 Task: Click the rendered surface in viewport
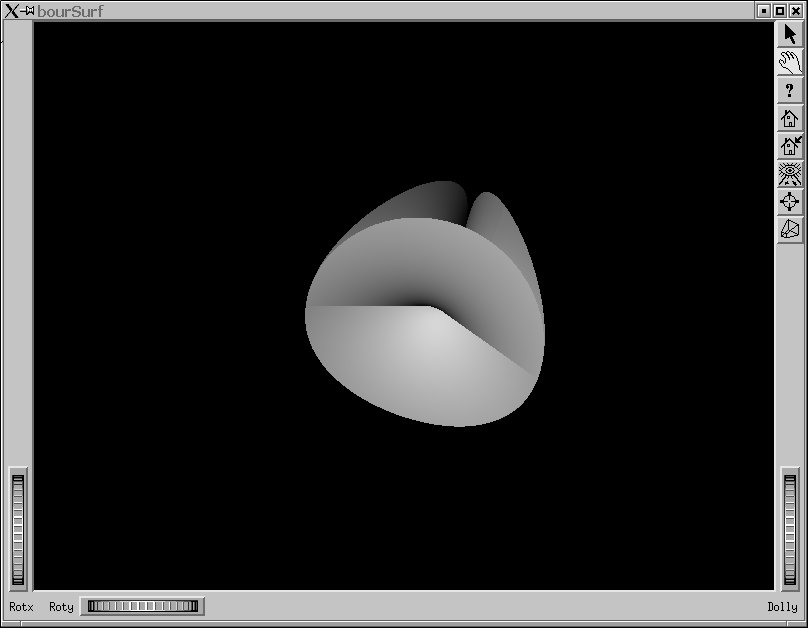[x=425, y=304]
